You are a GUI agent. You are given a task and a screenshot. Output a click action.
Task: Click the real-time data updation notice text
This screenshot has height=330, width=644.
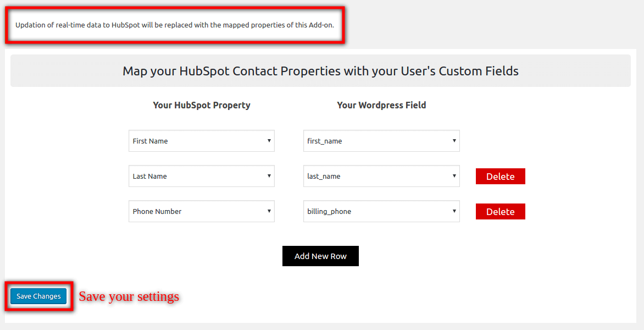(175, 25)
